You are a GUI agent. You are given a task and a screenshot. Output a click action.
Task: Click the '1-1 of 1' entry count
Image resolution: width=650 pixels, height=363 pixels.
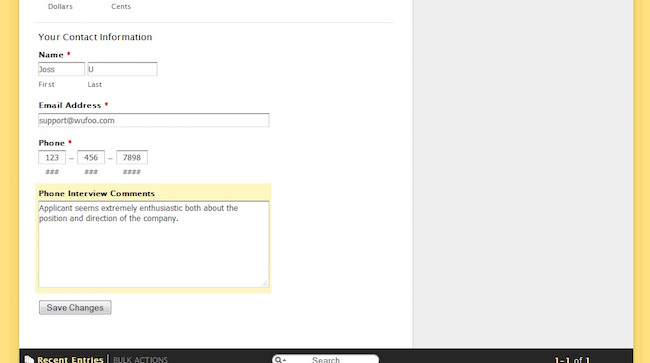[572, 360]
